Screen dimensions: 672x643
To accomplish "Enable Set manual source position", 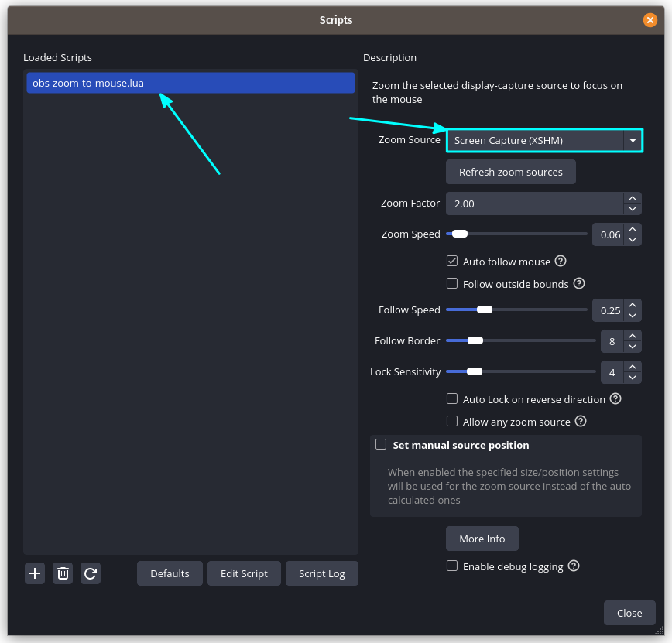I will click(x=380, y=444).
